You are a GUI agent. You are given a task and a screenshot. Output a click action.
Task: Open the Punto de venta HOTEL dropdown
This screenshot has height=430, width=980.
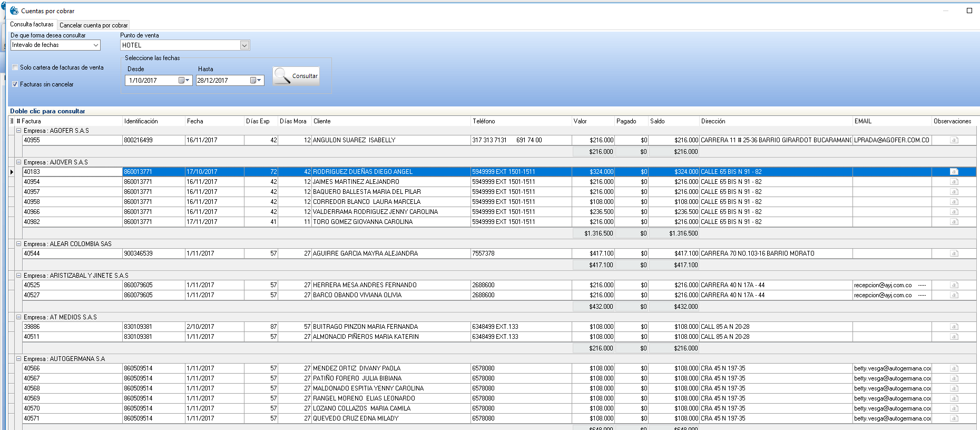[x=244, y=45]
